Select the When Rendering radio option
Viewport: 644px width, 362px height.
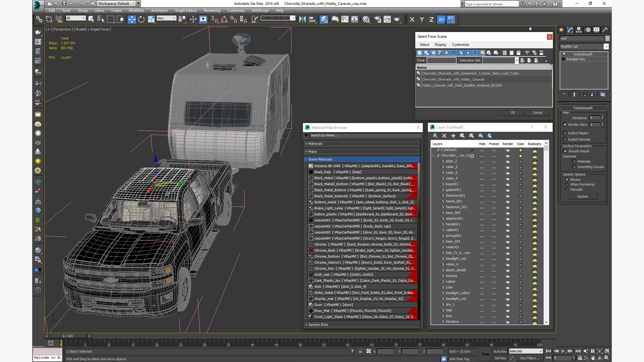click(567, 184)
